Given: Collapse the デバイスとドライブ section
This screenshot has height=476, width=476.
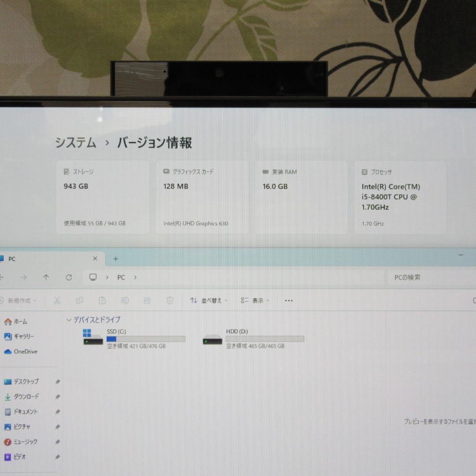Looking at the screenshot, I should [69, 320].
